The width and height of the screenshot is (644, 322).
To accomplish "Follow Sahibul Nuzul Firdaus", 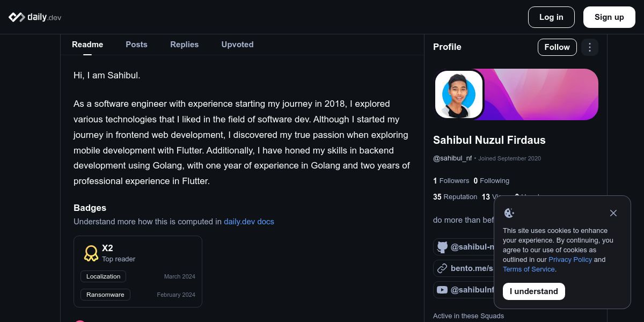I will click(x=557, y=47).
